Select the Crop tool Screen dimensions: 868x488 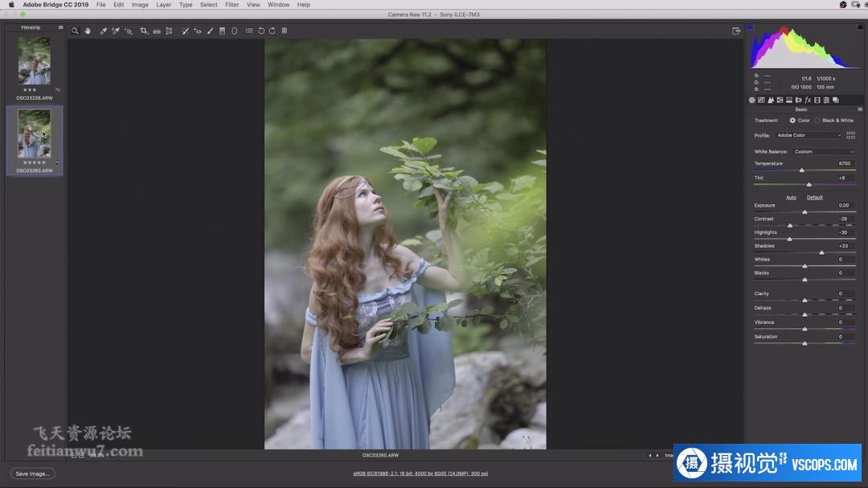(144, 31)
